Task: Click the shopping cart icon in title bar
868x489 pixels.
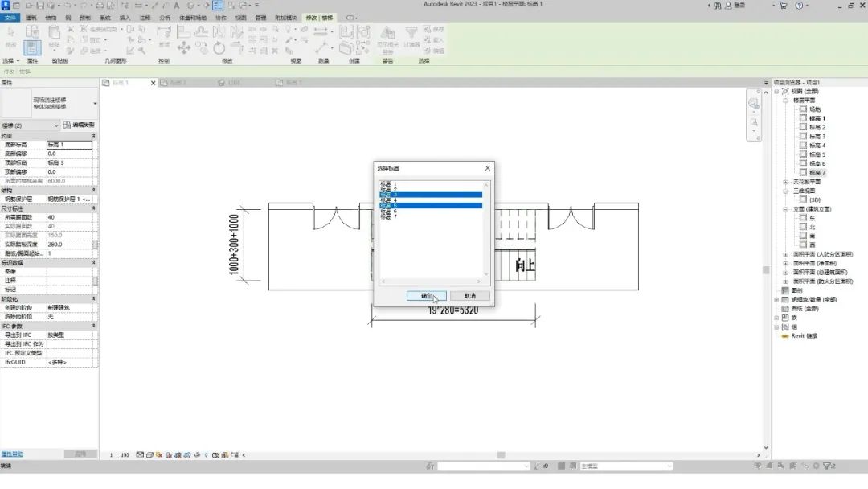Action: click(784, 6)
